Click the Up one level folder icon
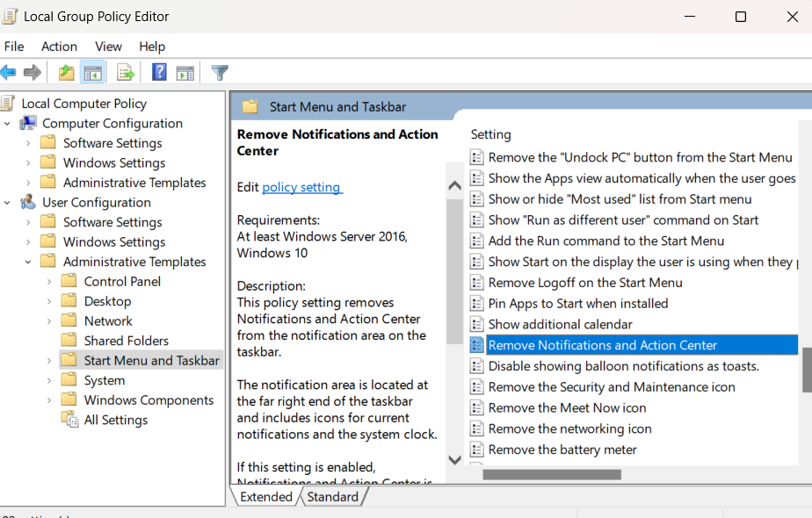The image size is (812, 518). [x=66, y=73]
